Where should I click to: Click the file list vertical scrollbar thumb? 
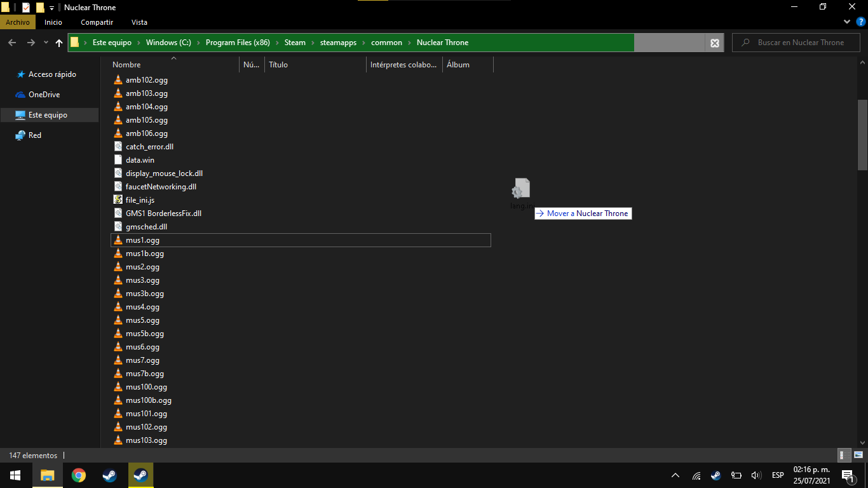[862, 135]
